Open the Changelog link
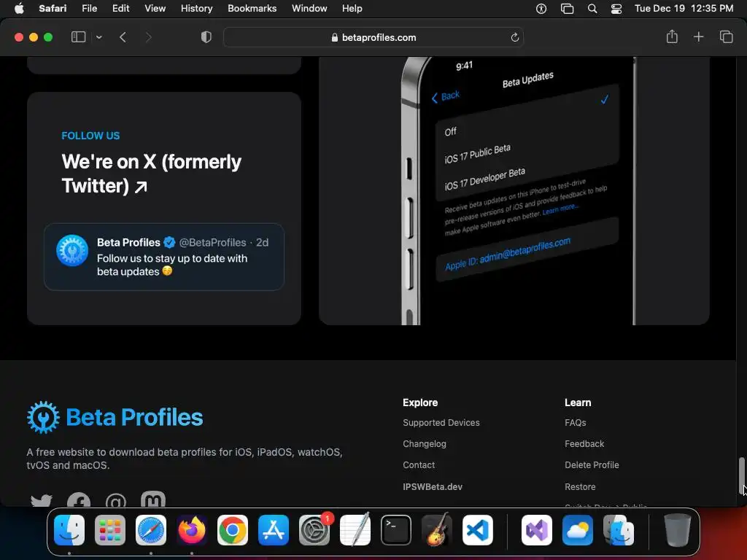 pyautogui.click(x=425, y=444)
